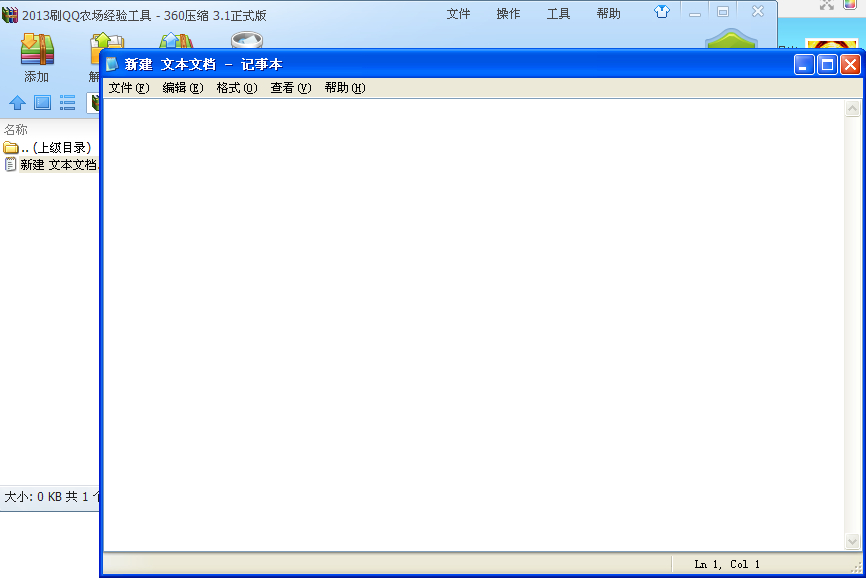This screenshot has height=578, width=866.
Task: Click the 添加 (Add) icon in 360压缩
Action: [37, 49]
